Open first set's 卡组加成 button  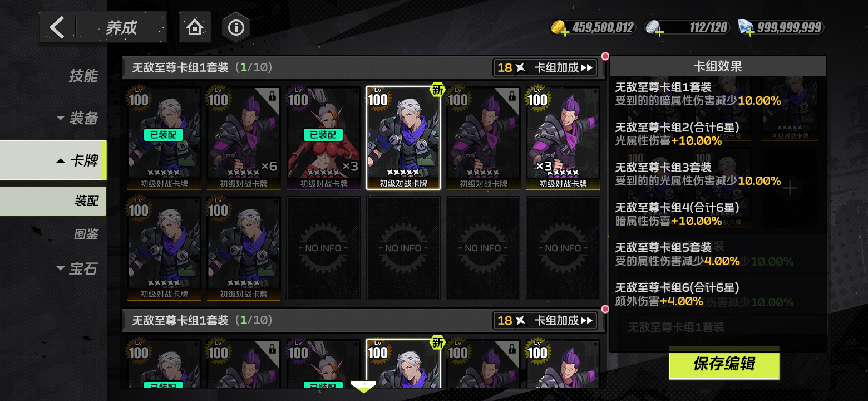(x=545, y=68)
